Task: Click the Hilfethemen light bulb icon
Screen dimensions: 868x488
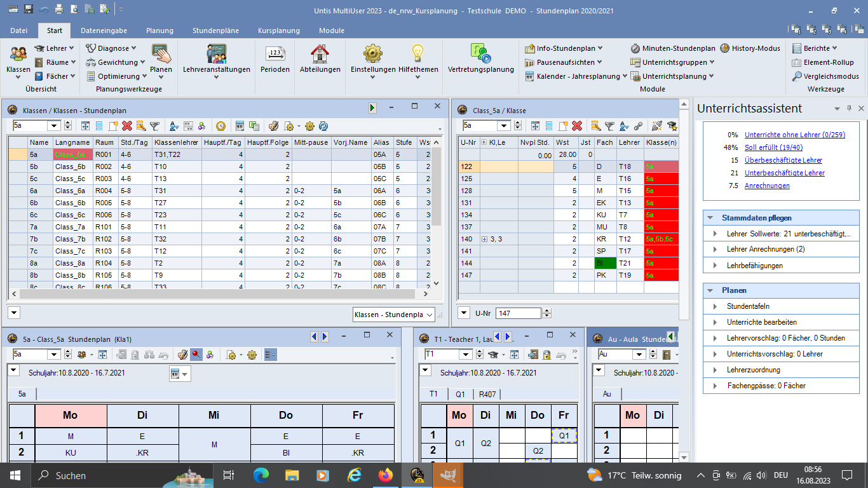Action: pyautogui.click(x=417, y=54)
